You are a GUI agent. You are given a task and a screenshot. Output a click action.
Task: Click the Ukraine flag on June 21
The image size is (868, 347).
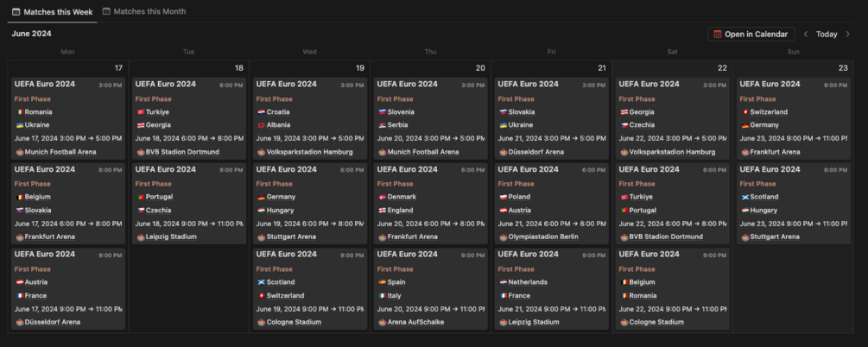[504, 125]
